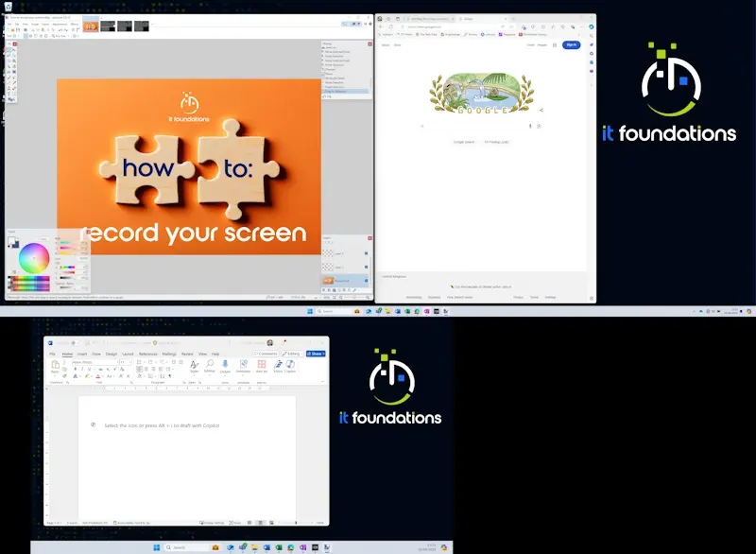Click the I'm Feeling Lucky button

(x=496, y=142)
